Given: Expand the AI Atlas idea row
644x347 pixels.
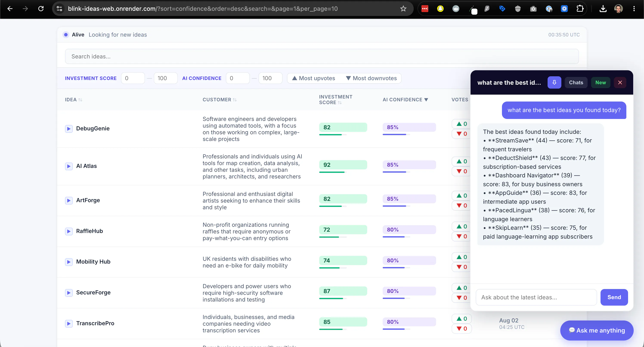Looking at the screenshot, I should (x=69, y=166).
